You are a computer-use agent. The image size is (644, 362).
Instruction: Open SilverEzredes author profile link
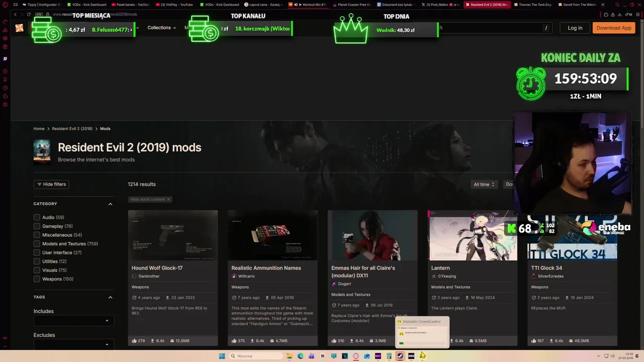(x=550, y=277)
